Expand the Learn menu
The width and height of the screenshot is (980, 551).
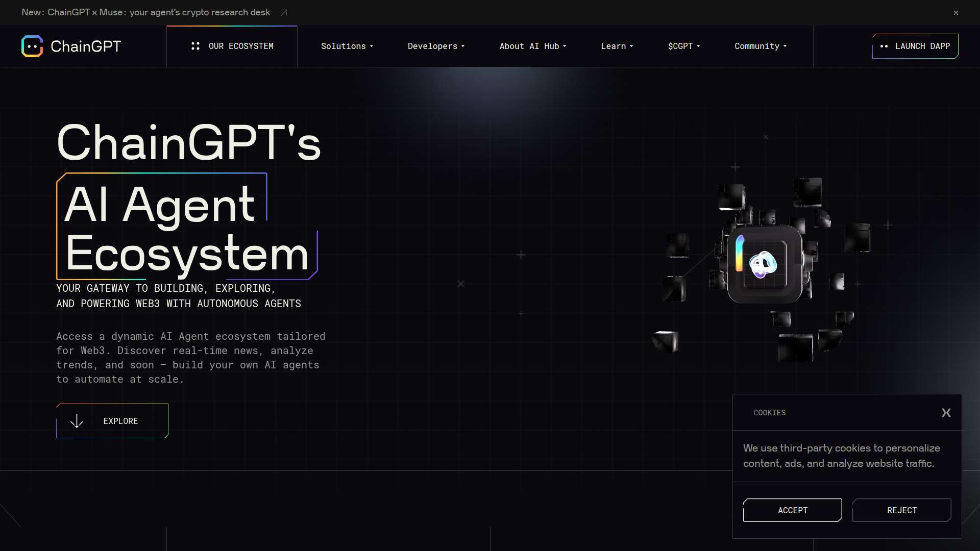(x=617, y=46)
